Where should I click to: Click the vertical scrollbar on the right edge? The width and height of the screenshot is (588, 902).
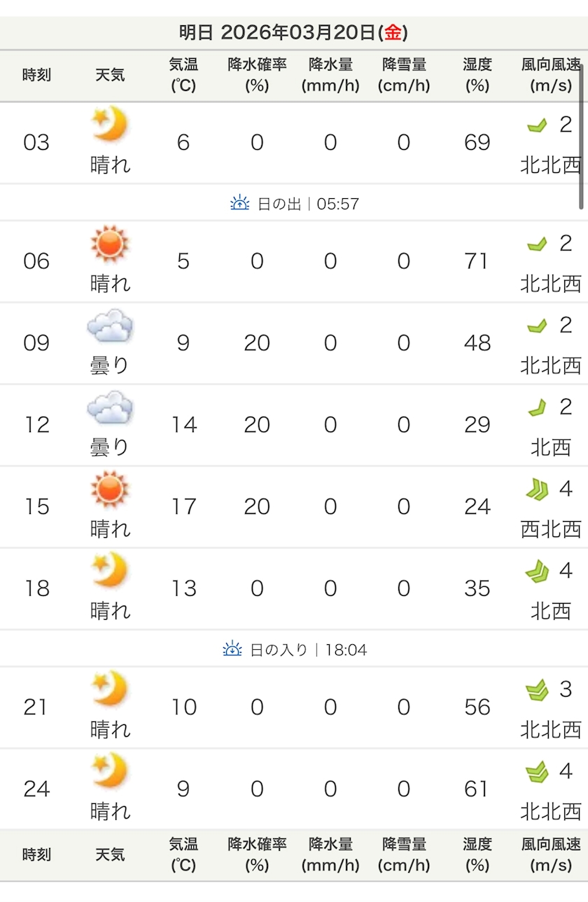581,133
